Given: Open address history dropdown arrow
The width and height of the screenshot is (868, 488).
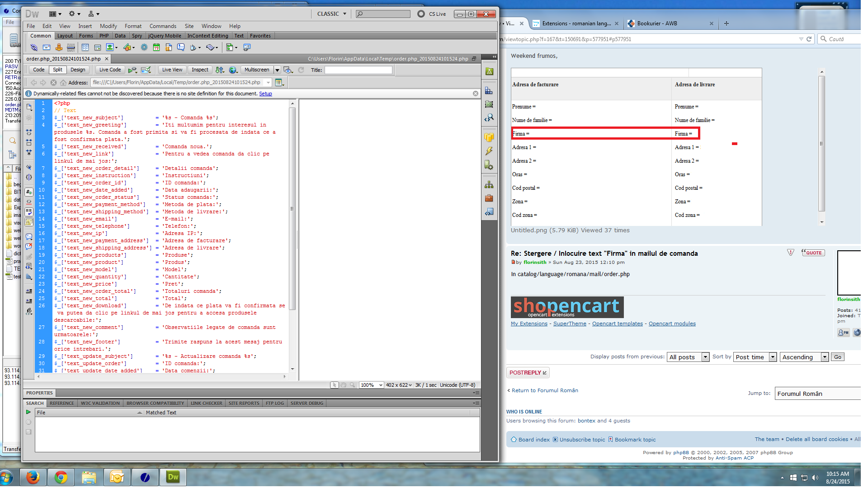Looking at the screenshot, I should (x=269, y=83).
